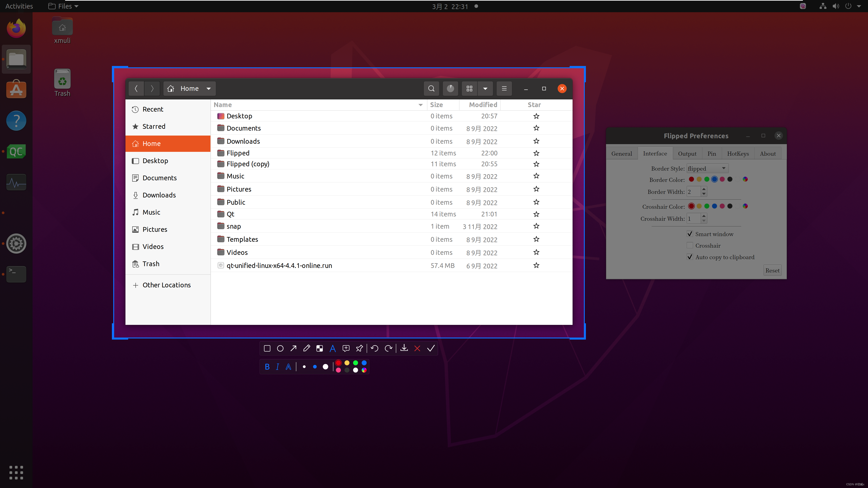868x488 pixels.
Task: Pick the yellow annotation color
Action: (347, 363)
